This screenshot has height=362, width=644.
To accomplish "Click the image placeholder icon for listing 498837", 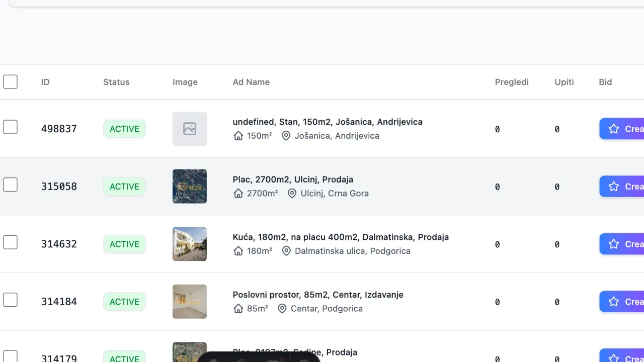I will coord(190,129).
